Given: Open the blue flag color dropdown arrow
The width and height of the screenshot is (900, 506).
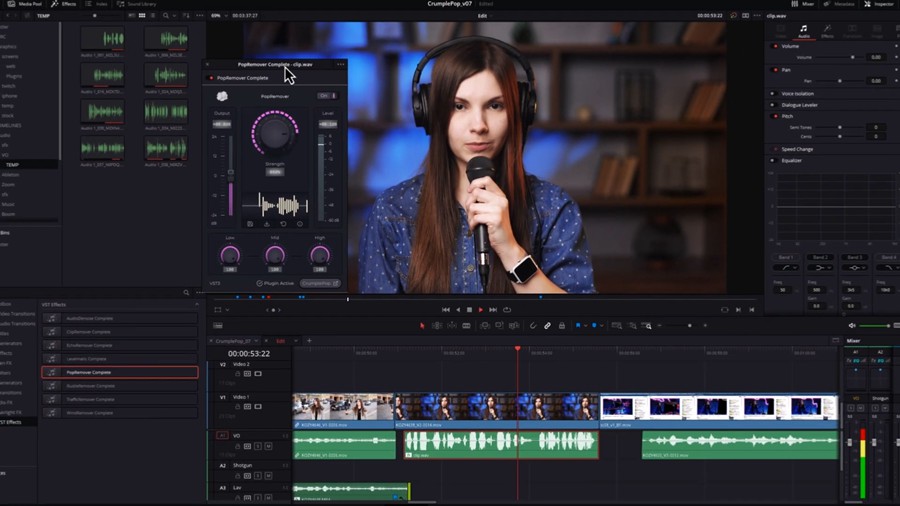Looking at the screenshot, I should [585, 325].
